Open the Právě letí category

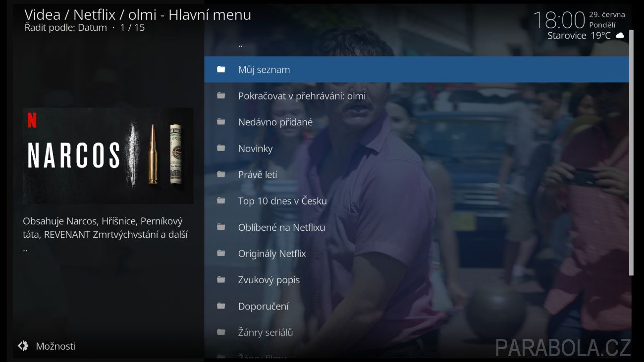coord(417,174)
